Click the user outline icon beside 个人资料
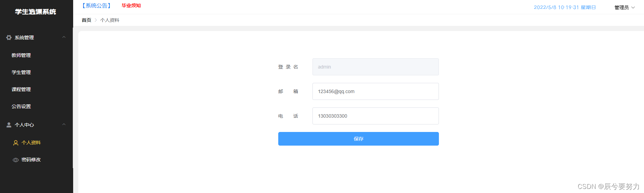The width and height of the screenshot is (644, 193). point(16,143)
